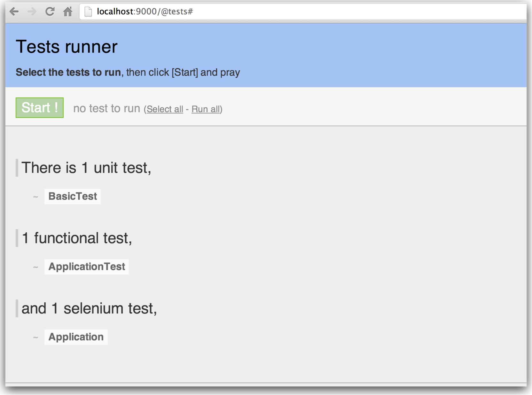Click the Select all link
This screenshot has width=532, height=395.
[165, 109]
